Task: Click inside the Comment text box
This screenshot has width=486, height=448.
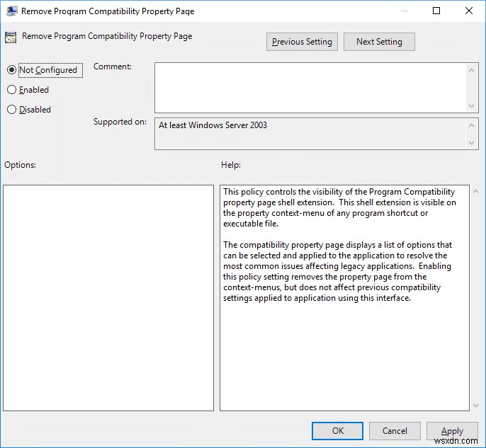Action: click(x=310, y=88)
